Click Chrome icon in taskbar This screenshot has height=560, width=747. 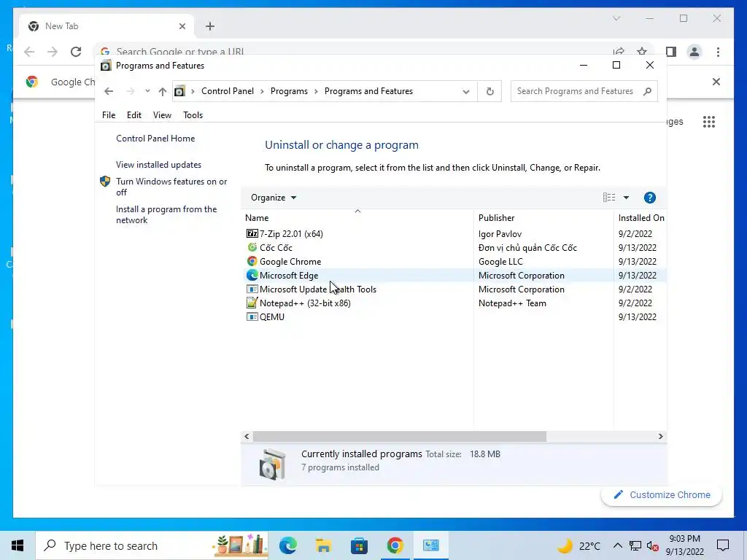pyautogui.click(x=395, y=545)
